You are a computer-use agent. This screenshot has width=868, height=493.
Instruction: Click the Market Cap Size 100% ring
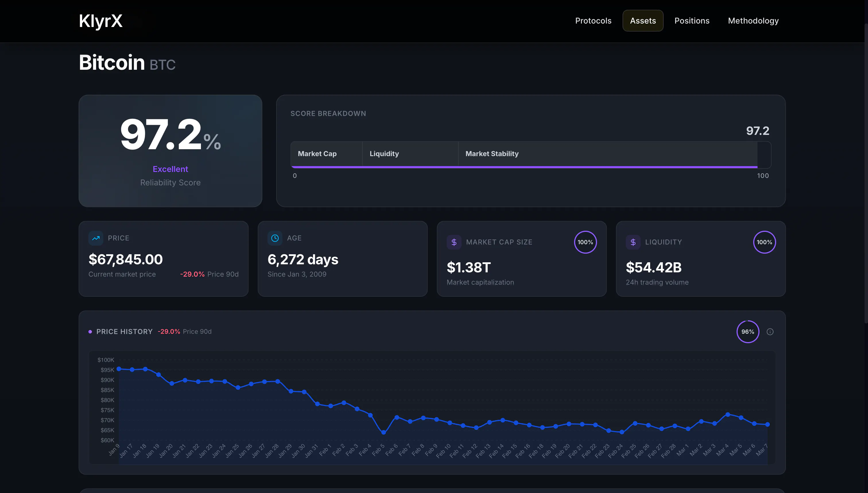click(585, 242)
